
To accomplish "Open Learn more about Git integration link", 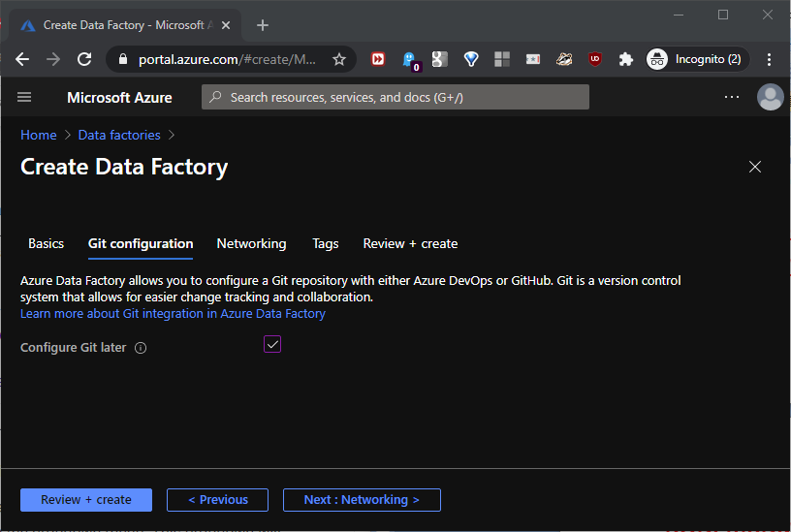I will [x=173, y=314].
